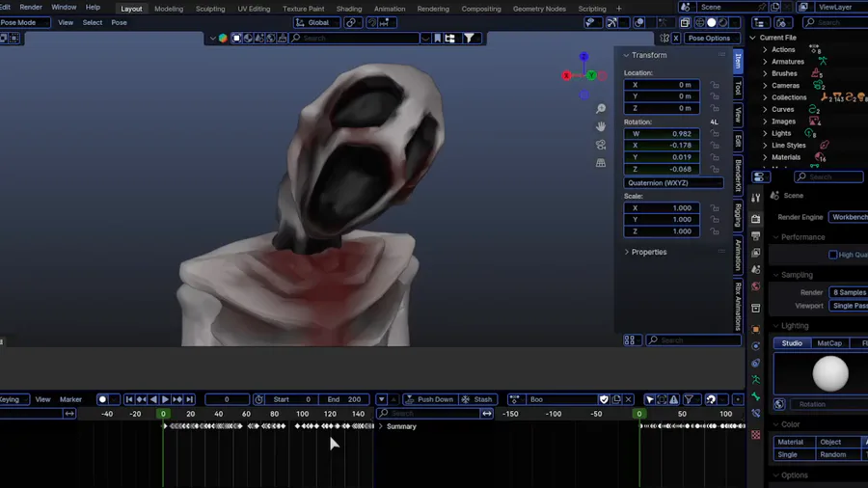Toggle fake user shield for Boo action
868x488 pixels.
tap(604, 399)
